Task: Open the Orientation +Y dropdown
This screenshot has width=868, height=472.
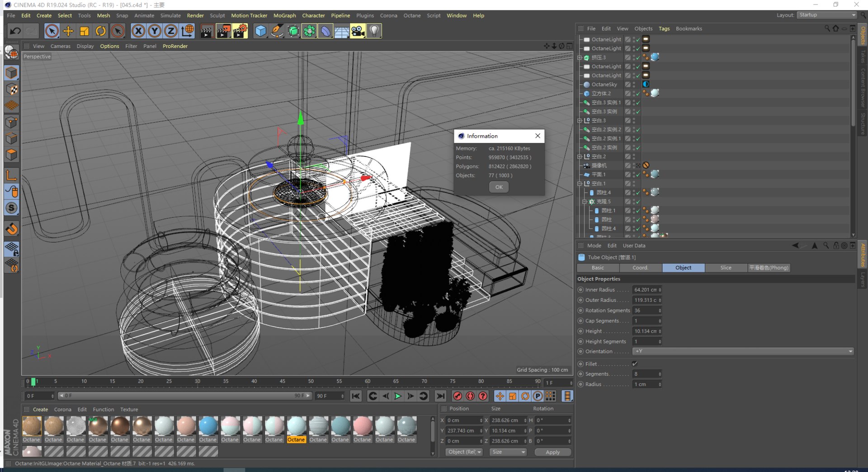Action: point(743,351)
